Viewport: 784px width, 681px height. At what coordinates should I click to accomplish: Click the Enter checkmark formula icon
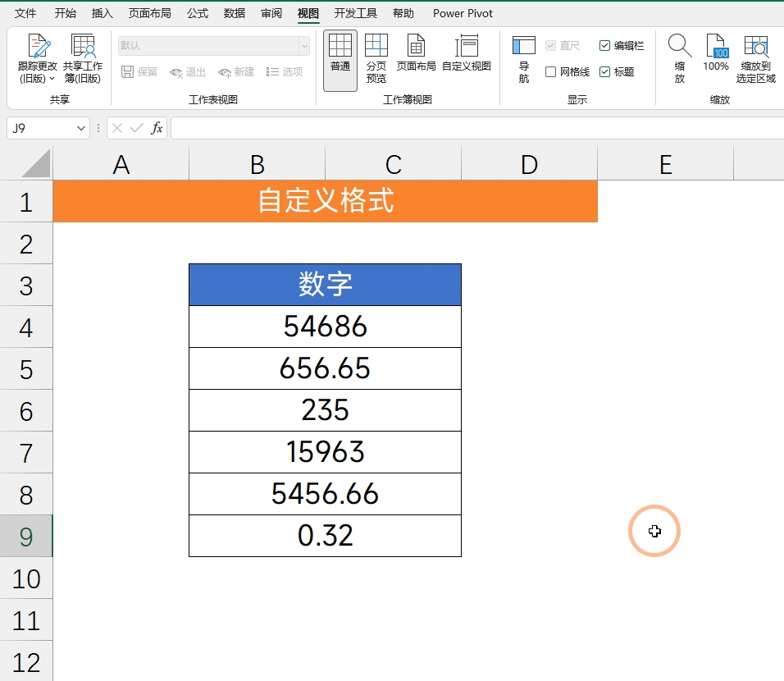pyautogui.click(x=136, y=128)
